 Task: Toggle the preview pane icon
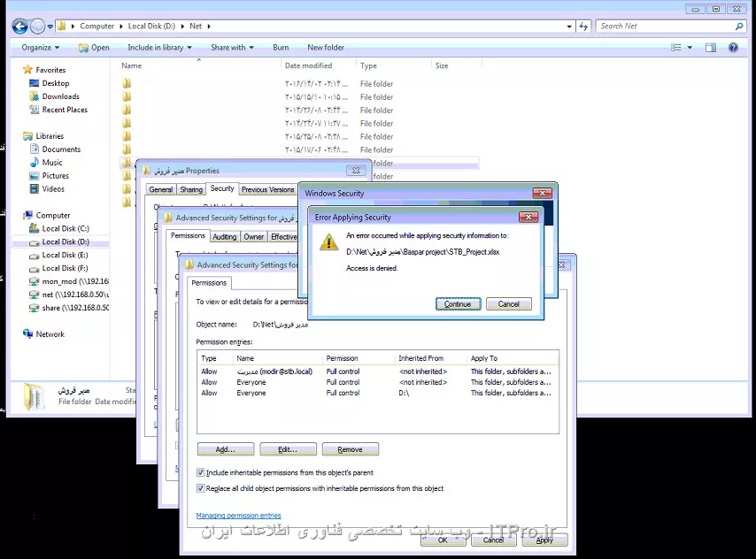pyautogui.click(x=711, y=47)
